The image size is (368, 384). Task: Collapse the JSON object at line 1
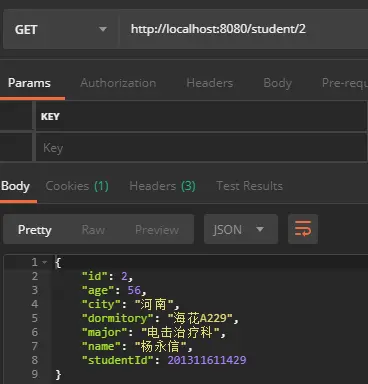point(45,263)
